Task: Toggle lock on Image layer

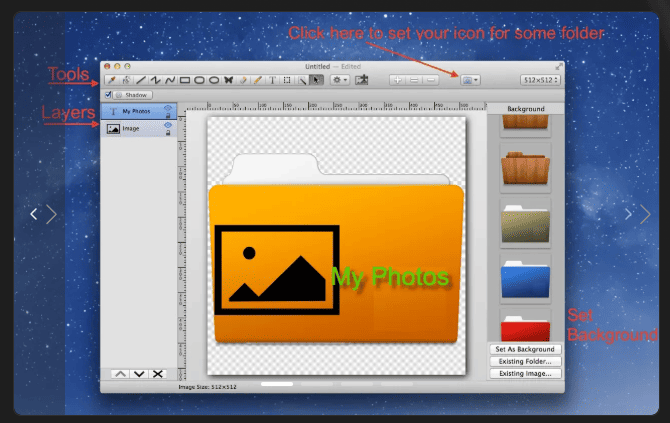Action: click(x=168, y=132)
